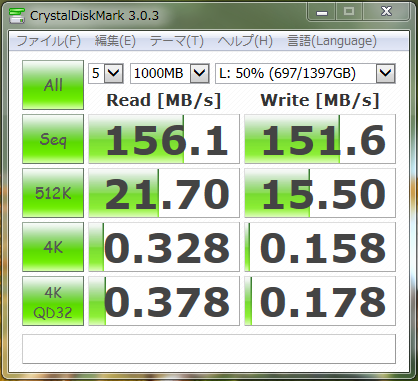Open the テーマ(T) menu
Viewport: 418px width, 381px height.
point(176,41)
